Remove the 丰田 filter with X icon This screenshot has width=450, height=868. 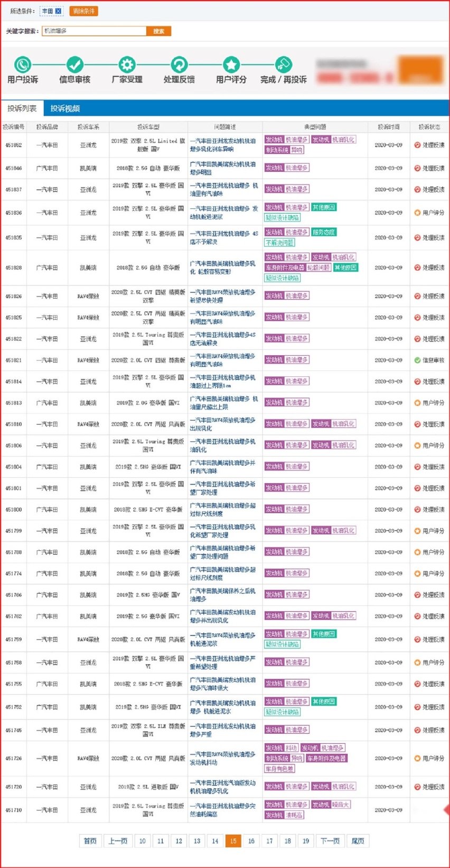coord(58,11)
